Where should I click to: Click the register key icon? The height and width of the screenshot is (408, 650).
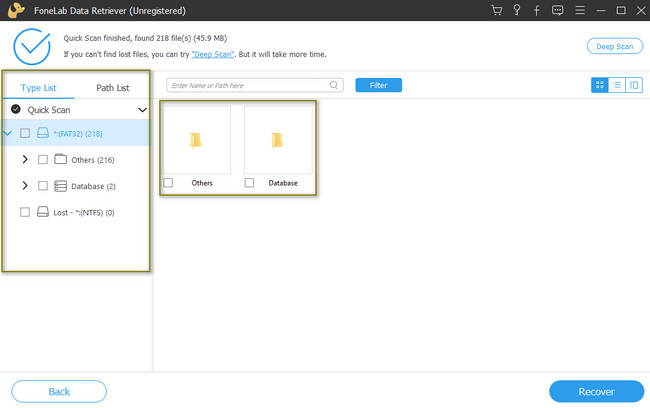pyautogui.click(x=517, y=10)
